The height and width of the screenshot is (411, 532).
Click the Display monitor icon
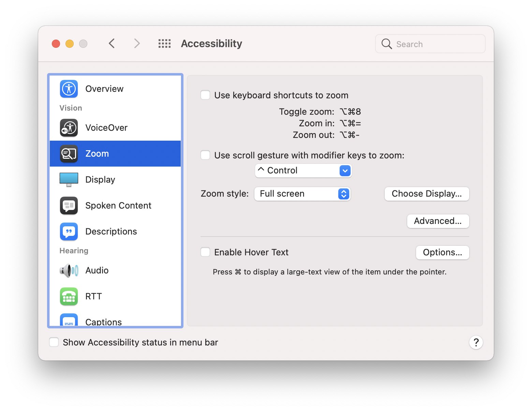point(69,180)
